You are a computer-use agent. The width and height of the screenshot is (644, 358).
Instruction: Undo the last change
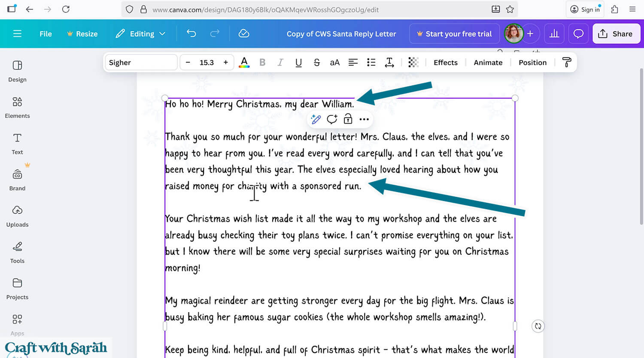(x=191, y=33)
